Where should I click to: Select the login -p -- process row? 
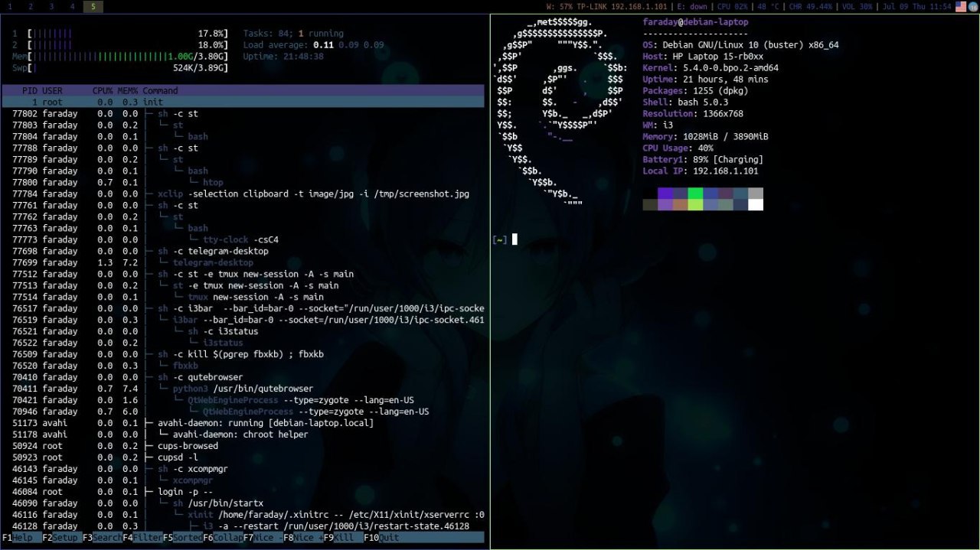243,492
